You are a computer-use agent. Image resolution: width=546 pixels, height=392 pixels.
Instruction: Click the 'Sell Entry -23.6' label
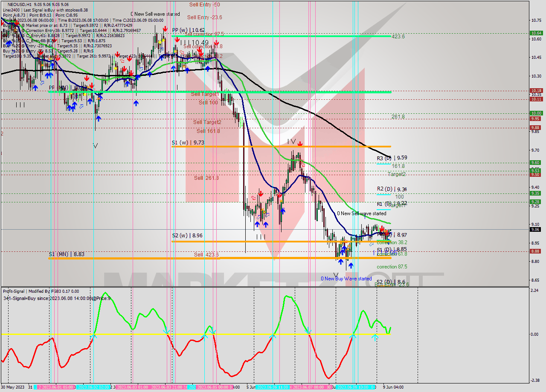point(204,17)
